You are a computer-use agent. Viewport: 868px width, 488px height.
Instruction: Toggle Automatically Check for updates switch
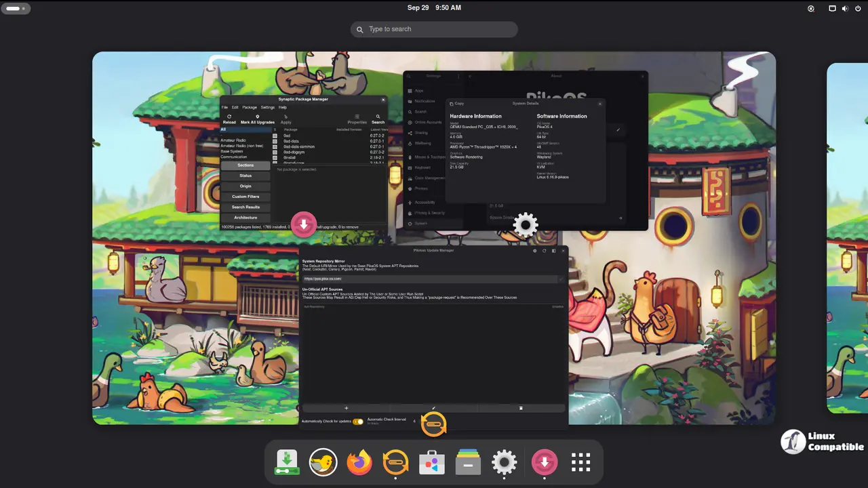tap(357, 422)
